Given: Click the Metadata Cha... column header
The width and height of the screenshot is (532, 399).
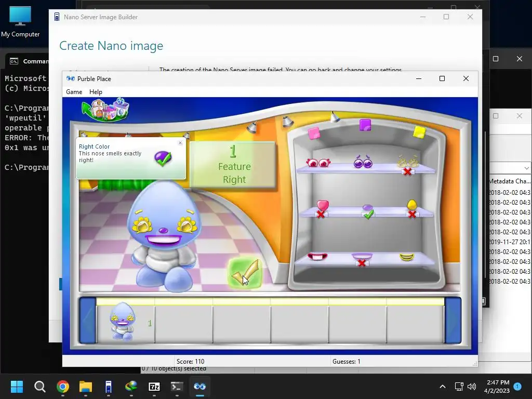Looking at the screenshot, I should tap(510, 181).
